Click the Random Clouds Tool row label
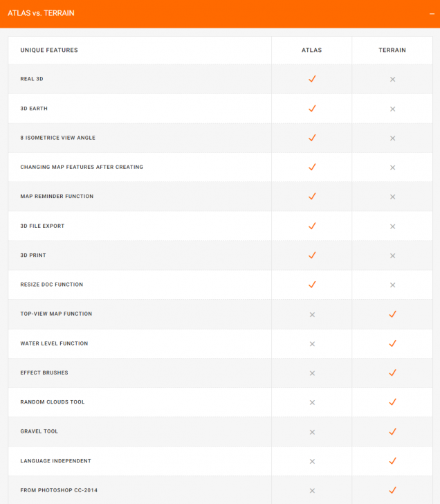This screenshot has height=504, width=440. pyautogui.click(x=53, y=402)
